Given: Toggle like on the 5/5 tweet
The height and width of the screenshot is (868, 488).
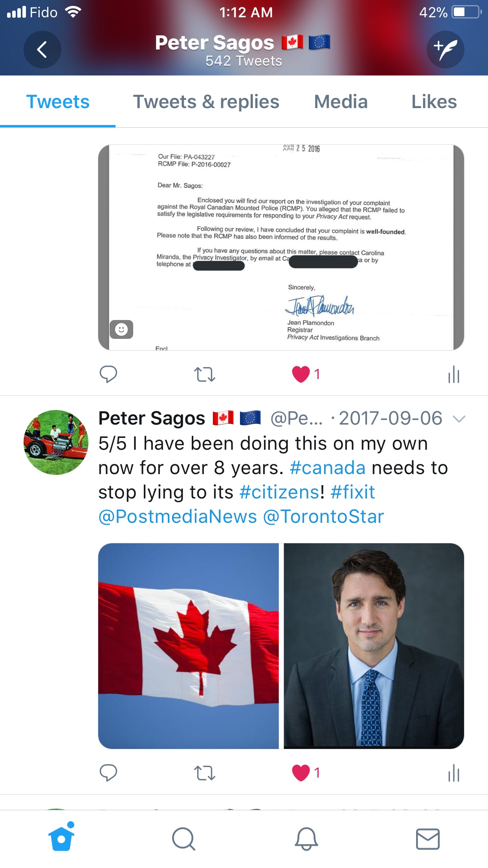Looking at the screenshot, I should pos(301,773).
